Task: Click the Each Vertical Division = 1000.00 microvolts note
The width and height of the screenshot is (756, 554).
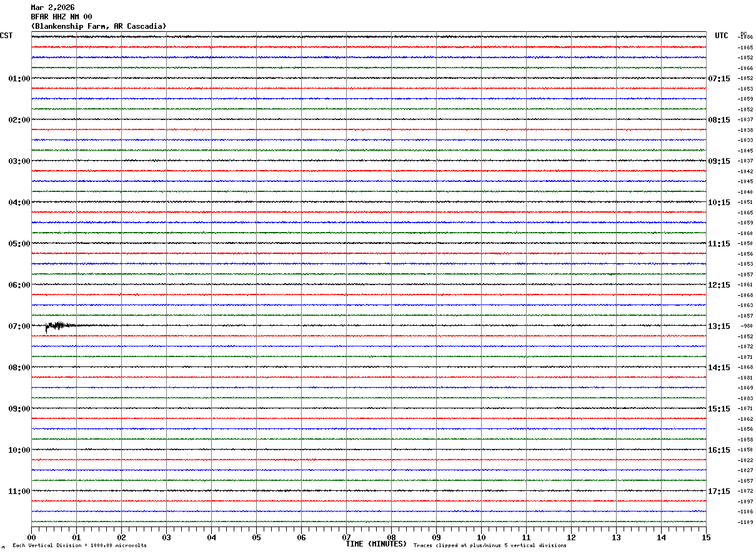Action: [x=79, y=545]
